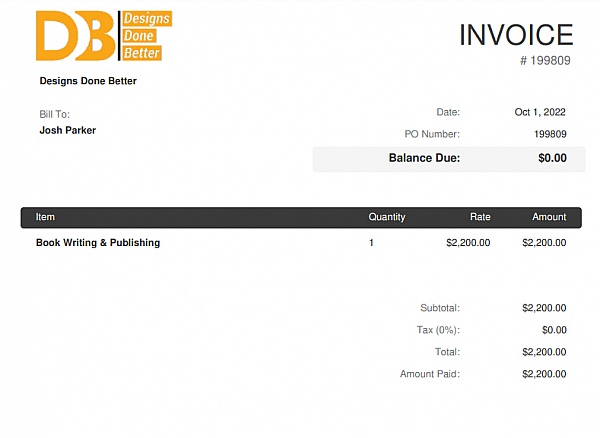Click the Balance Due amount $0.00
Viewport: 600px width, 438px height.
click(552, 158)
